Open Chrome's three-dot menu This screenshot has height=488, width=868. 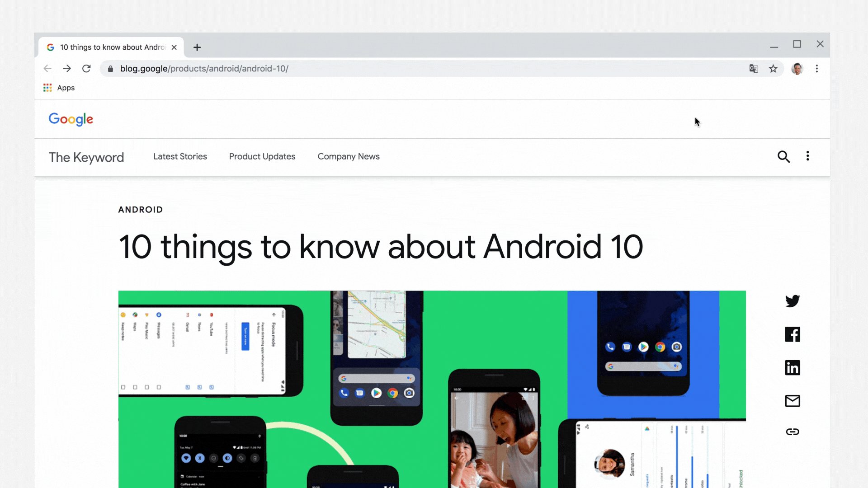[816, 69]
